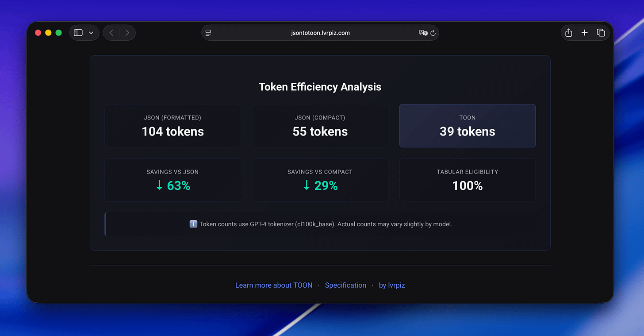
Task: Go back with the left arrow
Action: pos(111,33)
